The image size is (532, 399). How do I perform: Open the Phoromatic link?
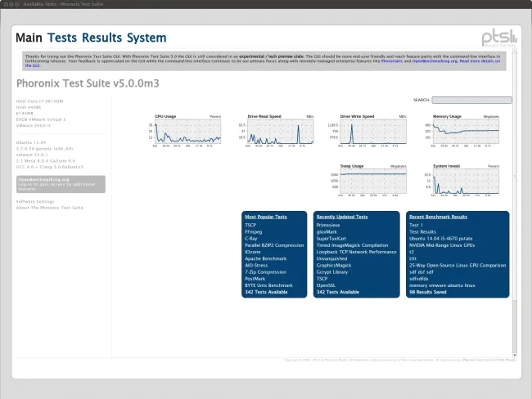(392, 61)
